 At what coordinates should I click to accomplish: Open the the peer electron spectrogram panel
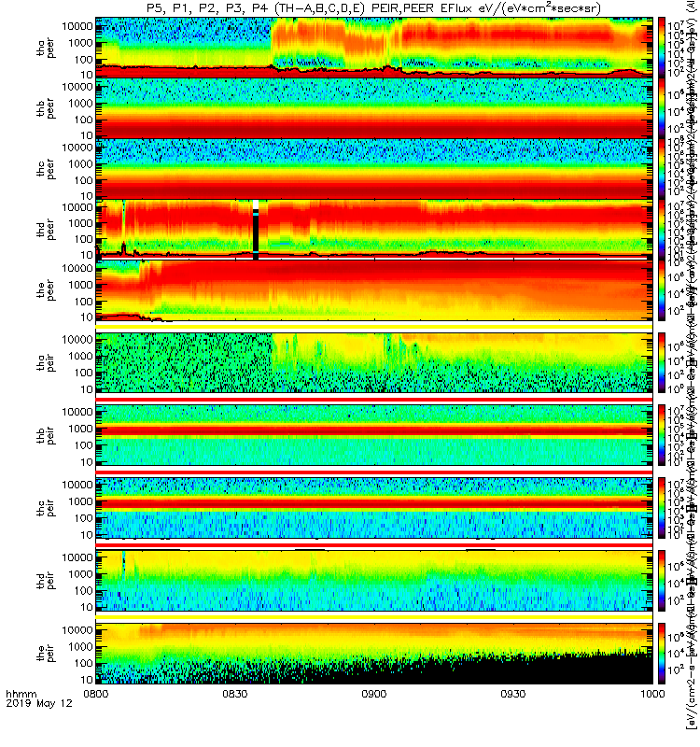[x=374, y=290]
